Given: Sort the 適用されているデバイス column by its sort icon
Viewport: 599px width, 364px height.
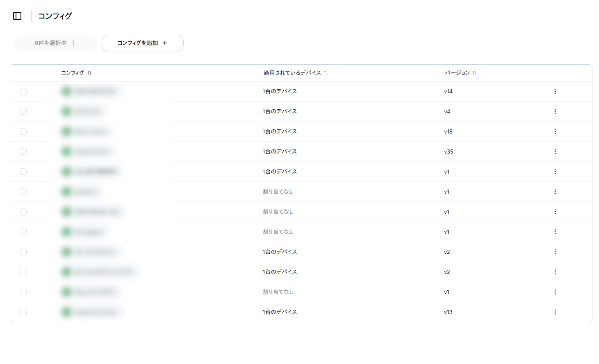Looking at the screenshot, I should (x=326, y=72).
